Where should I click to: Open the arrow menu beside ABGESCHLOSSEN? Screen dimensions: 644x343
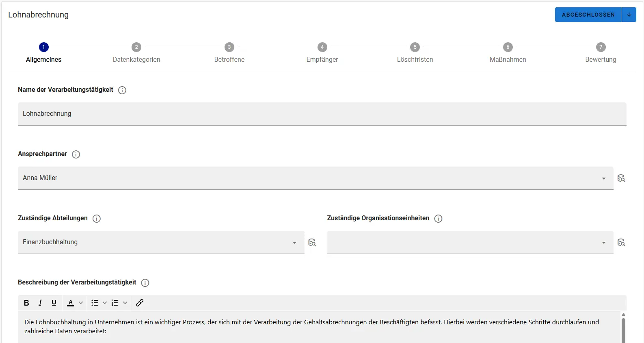click(629, 15)
